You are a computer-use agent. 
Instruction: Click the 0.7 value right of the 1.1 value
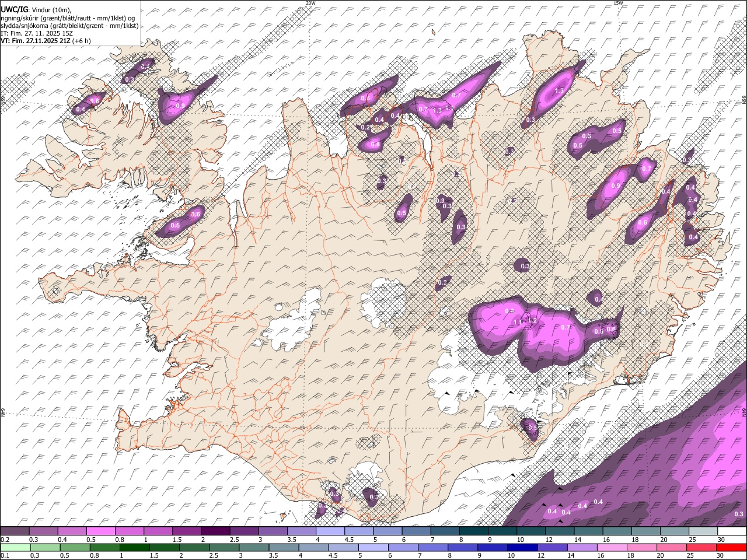pyautogui.click(x=565, y=327)
